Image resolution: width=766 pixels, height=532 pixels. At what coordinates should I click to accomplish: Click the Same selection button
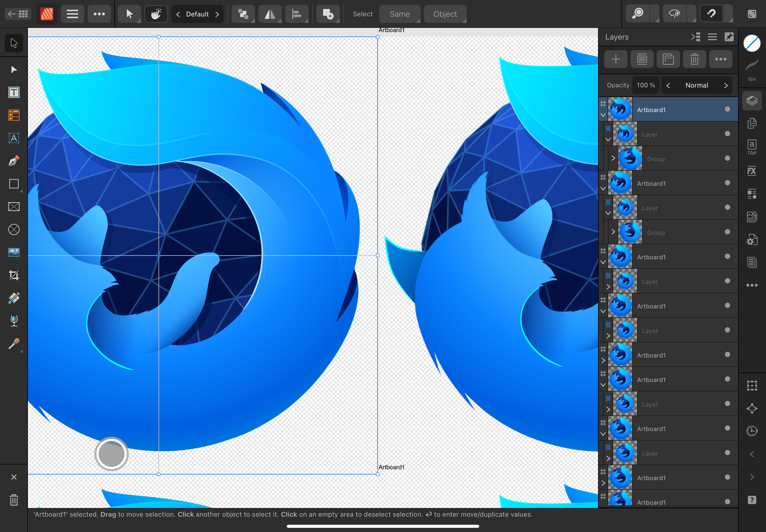399,14
